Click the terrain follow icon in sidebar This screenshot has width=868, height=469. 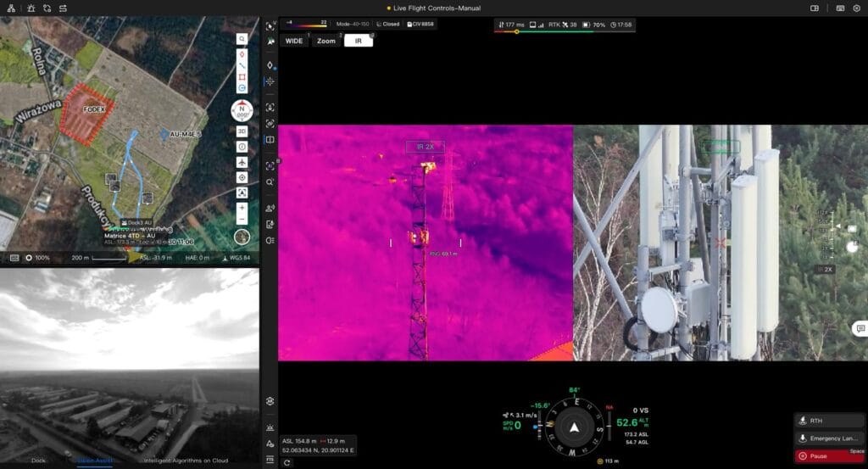pyautogui.click(x=270, y=42)
